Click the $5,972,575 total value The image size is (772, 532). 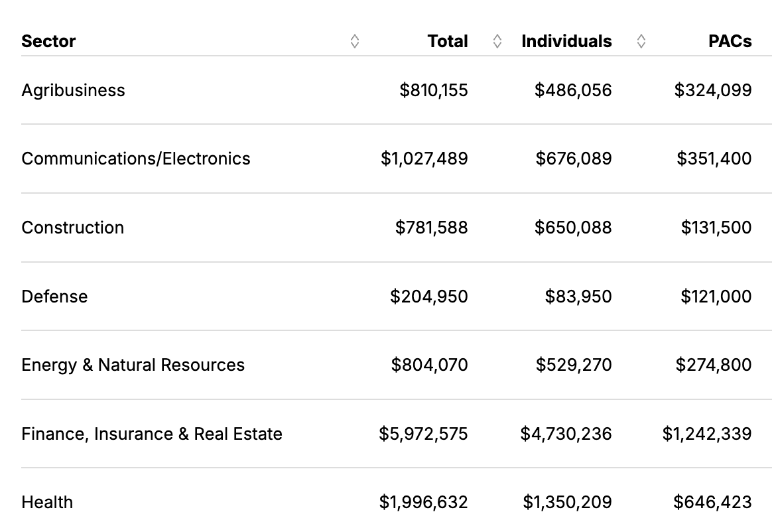coord(423,434)
